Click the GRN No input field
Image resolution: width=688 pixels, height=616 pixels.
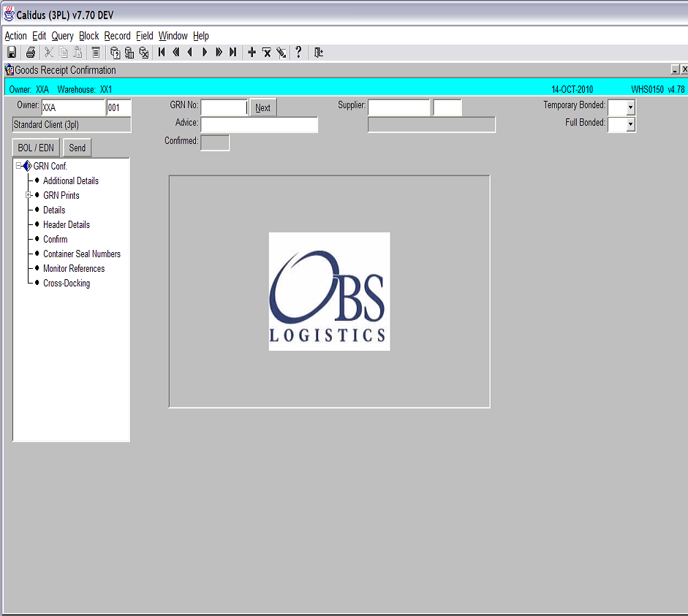pos(224,107)
